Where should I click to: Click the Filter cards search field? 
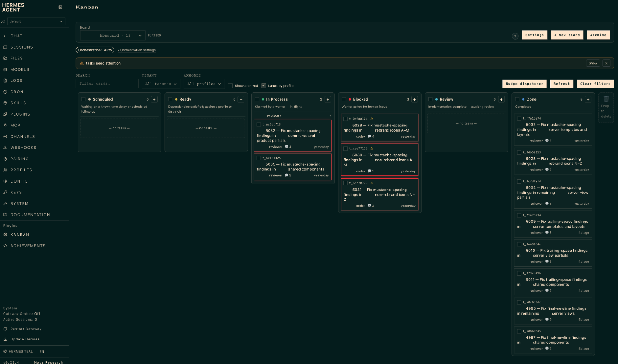tap(107, 84)
